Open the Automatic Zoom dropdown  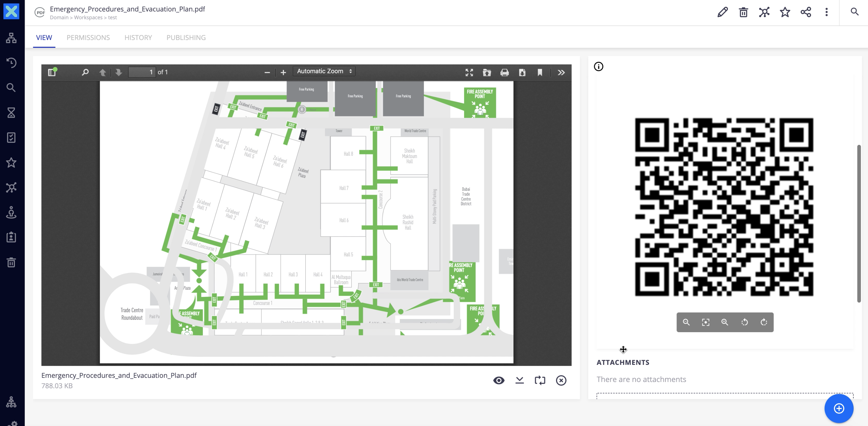click(x=324, y=71)
